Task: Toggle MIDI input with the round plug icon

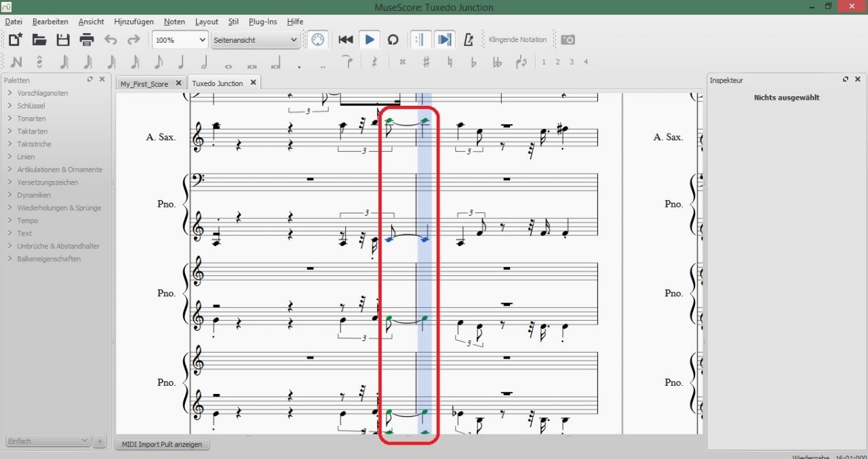Action: (317, 40)
